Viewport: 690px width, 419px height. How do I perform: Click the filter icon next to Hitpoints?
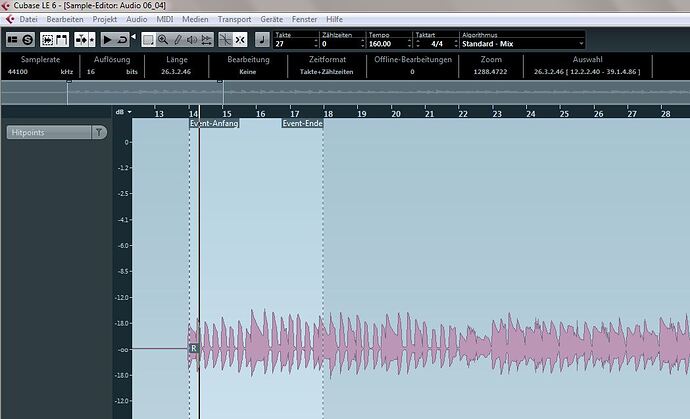(x=99, y=132)
